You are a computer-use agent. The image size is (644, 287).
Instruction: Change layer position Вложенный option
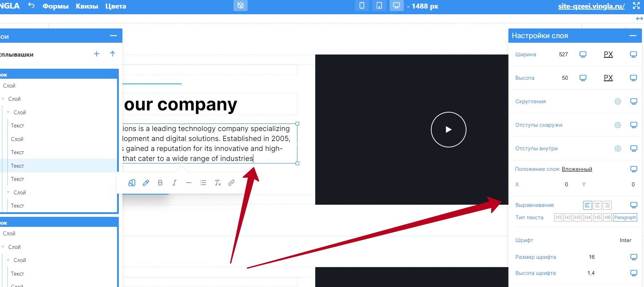click(x=577, y=169)
